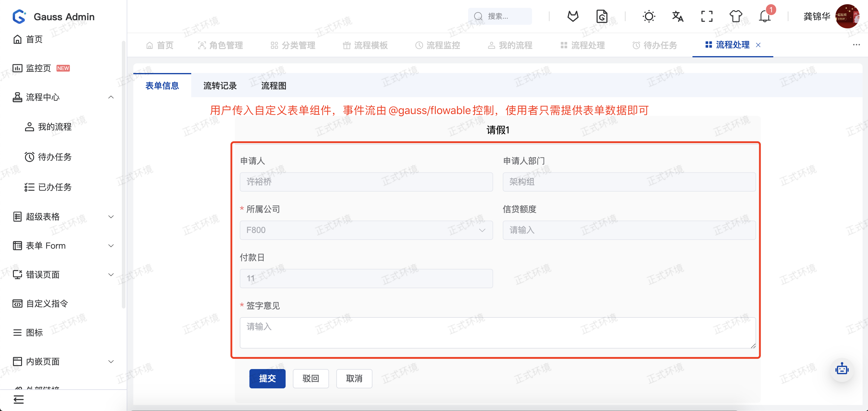The height and width of the screenshot is (411, 868).
Task: Open theme settings shirt icon
Action: (736, 16)
